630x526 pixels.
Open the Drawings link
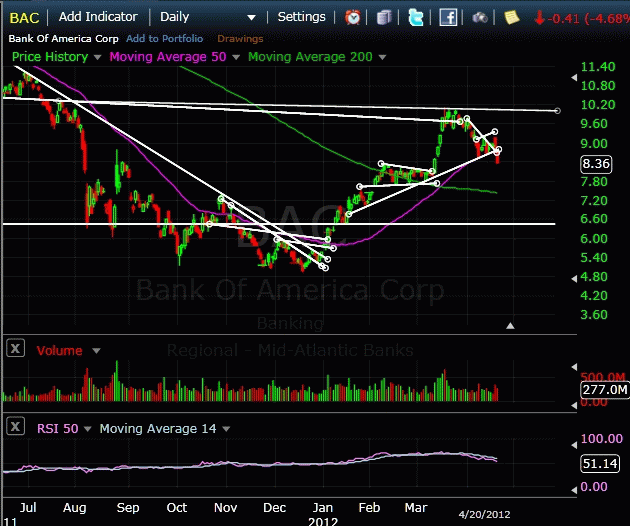coord(239,38)
